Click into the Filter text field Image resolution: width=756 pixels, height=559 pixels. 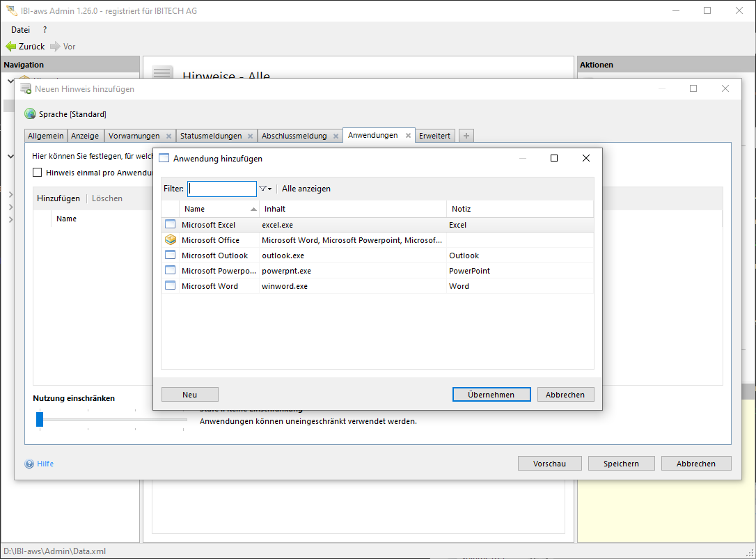pyautogui.click(x=222, y=189)
